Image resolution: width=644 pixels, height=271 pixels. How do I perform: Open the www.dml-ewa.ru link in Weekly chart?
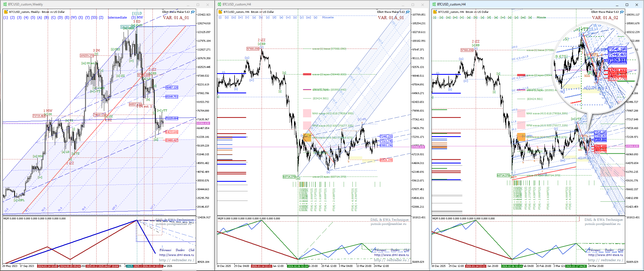pos(176,255)
